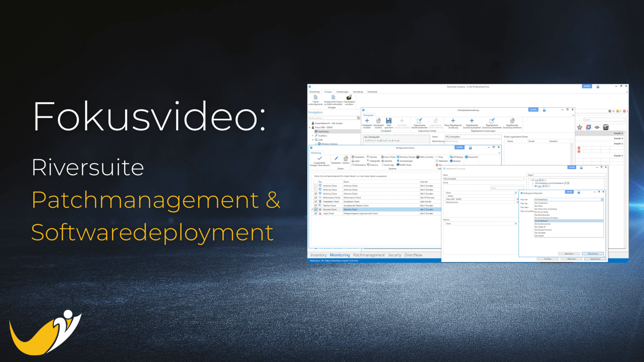The height and width of the screenshot is (362, 644).
Task: Open Checkpakete verwalten icon
Action: tap(349, 98)
